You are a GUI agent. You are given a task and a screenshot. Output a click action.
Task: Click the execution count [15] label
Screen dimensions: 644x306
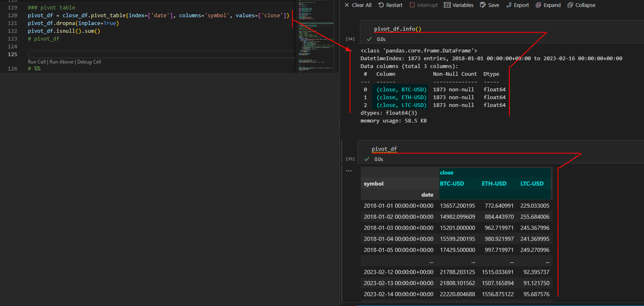tap(350, 159)
